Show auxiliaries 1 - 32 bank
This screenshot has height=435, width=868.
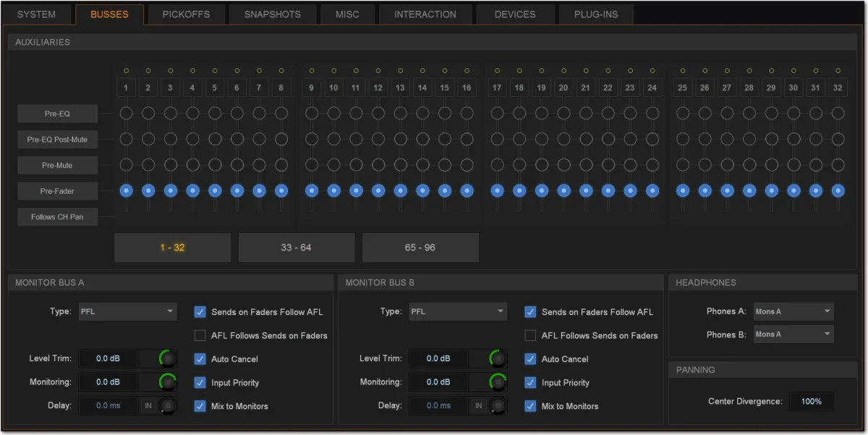[x=172, y=248]
